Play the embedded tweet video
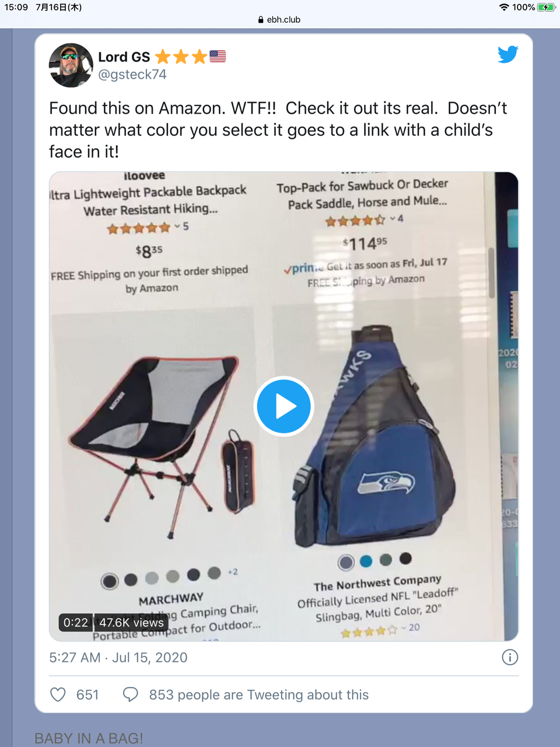 coord(284,406)
